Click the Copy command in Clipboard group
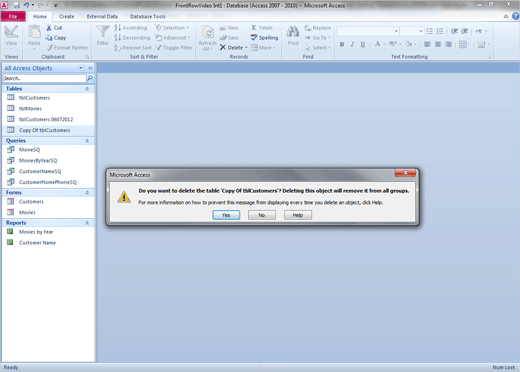Image resolution: width=520 pixels, height=372 pixels. pyautogui.click(x=56, y=38)
